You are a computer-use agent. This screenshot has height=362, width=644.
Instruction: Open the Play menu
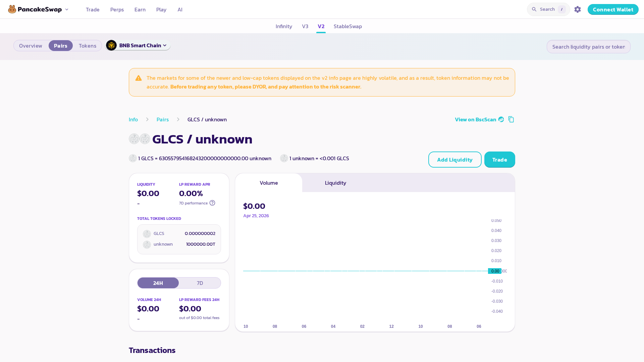(161, 9)
